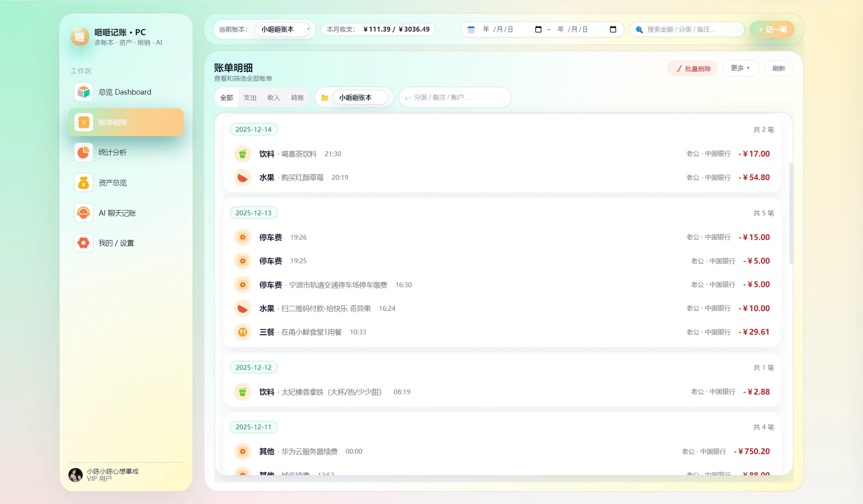The width and height of the screenshot is (863, 504).
Task: Open the 分类/备注/账户 filter dropdown
Action: coord(454,97)
